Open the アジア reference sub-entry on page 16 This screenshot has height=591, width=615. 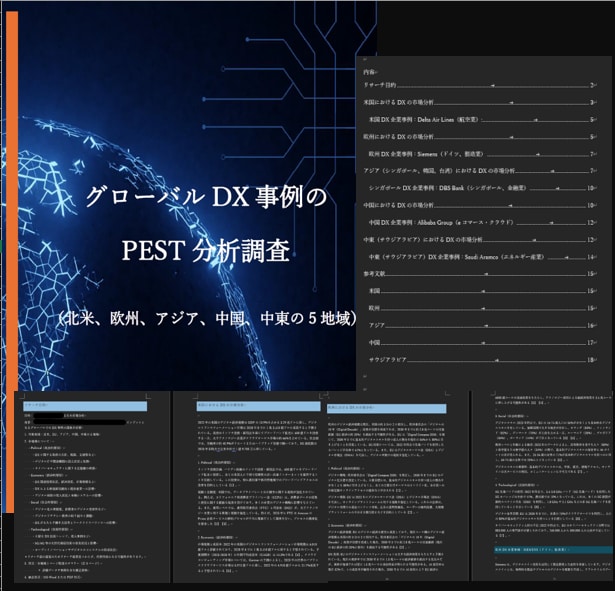pos(482,326)
